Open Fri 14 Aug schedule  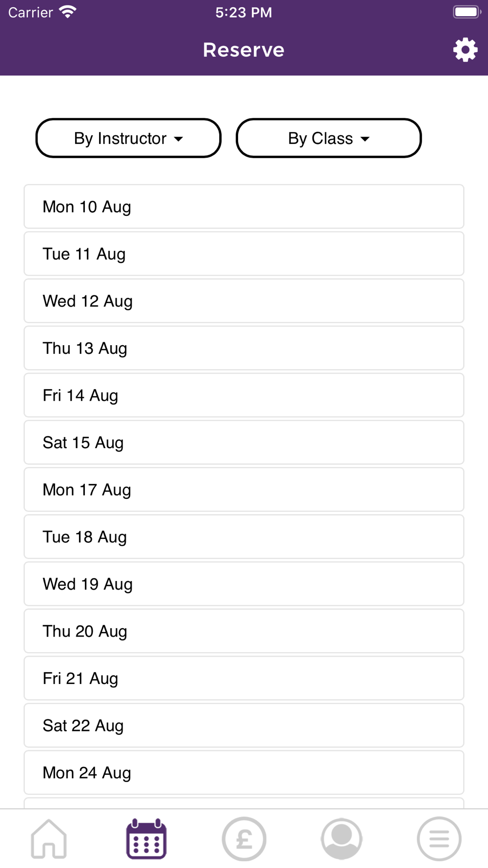pos(244,395)
